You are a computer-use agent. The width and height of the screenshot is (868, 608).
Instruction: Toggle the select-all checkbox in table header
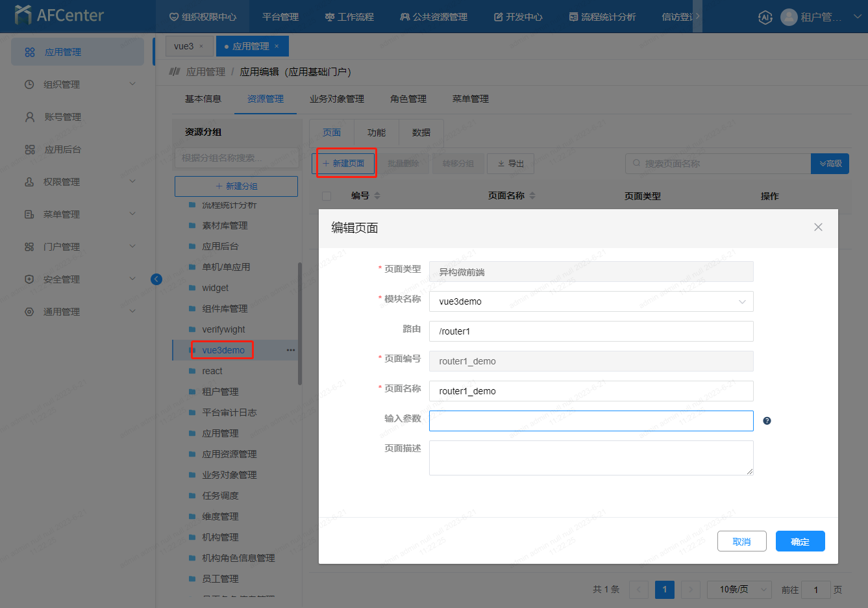pos(327,196)
